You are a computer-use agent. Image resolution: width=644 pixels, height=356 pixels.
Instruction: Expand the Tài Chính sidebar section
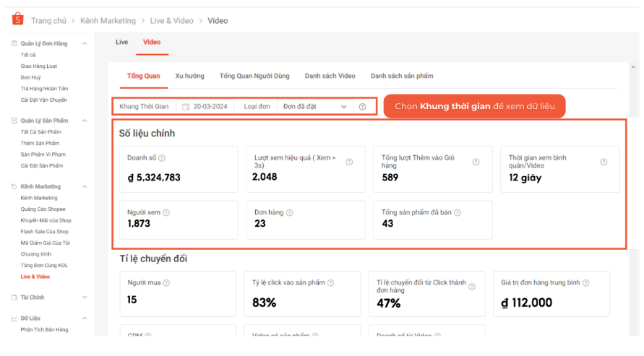pyautogui.click(x=85, y=297)
